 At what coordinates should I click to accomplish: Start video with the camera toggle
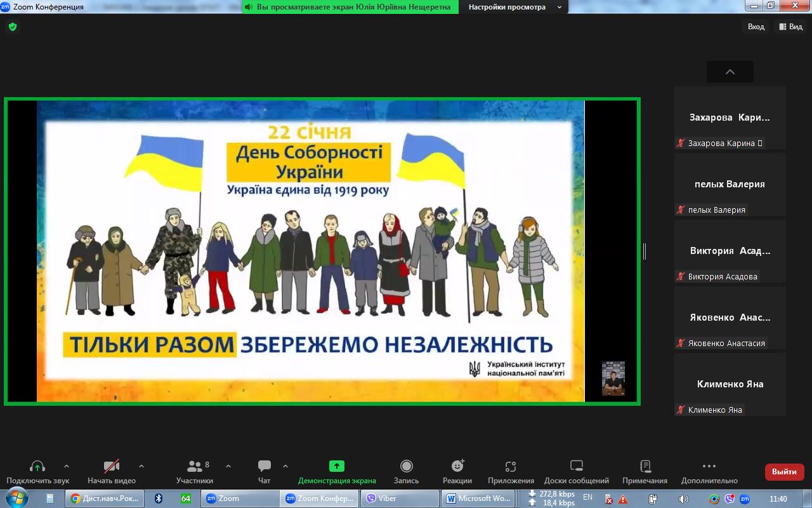[112, 466]
